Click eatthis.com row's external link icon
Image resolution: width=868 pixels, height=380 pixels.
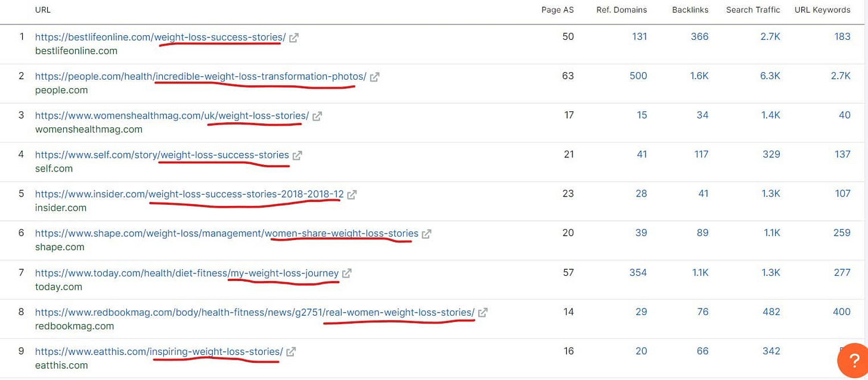291,351
